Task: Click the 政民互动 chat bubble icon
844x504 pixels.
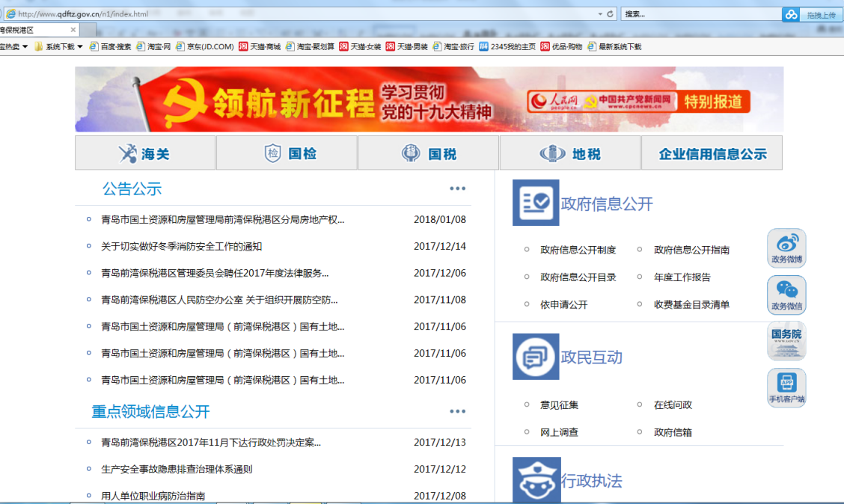Action: tap(536, 357)
